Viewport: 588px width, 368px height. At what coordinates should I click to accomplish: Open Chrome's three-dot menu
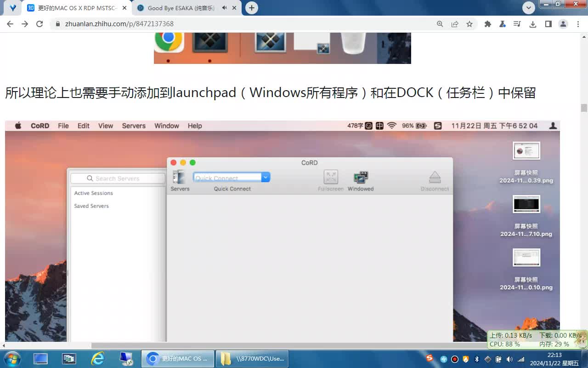578,23
